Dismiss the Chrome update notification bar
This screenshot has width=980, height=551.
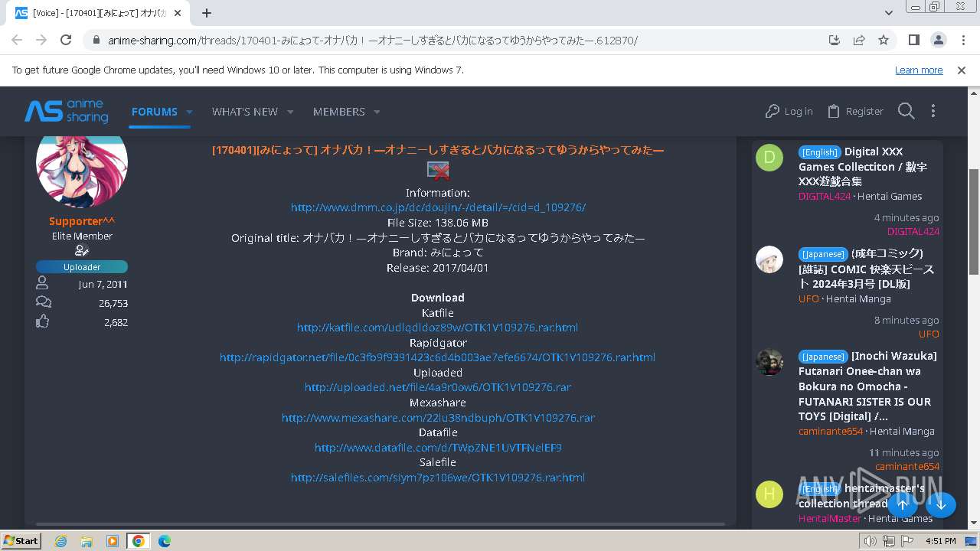[962, 70]
